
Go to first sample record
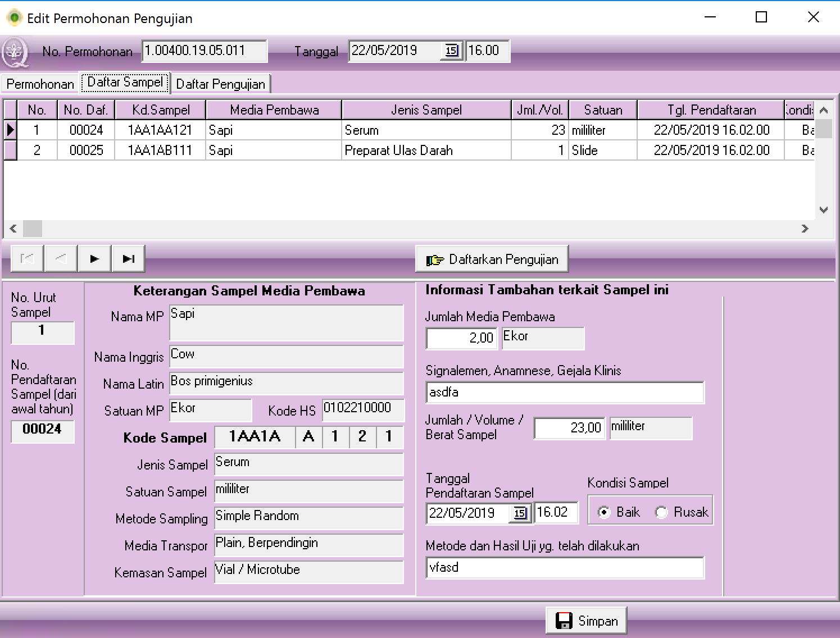click(x=27, y=259)
